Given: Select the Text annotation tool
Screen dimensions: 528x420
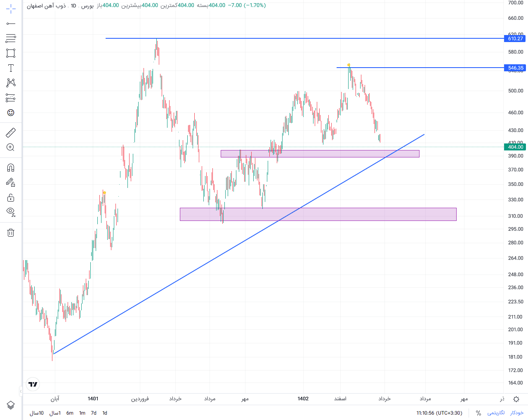Looking at the screenshot, I should coord(11,68).
